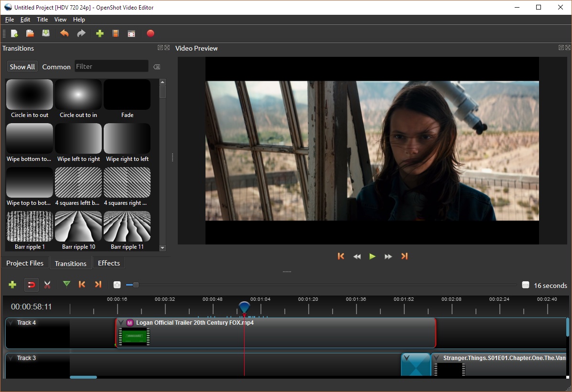Toggle the Common transitions filter
Viewport: 572px width, 392px height.
coord(56,67)
